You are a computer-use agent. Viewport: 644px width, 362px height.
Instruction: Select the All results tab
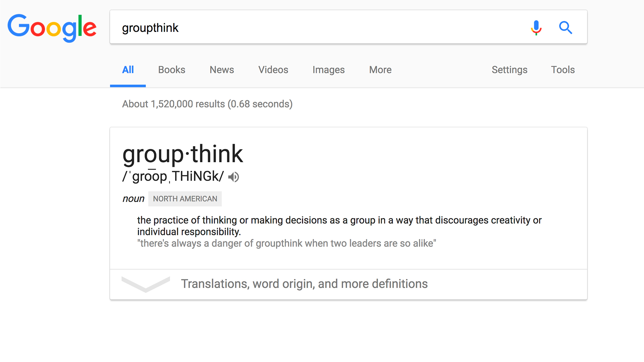pos(128,70)
